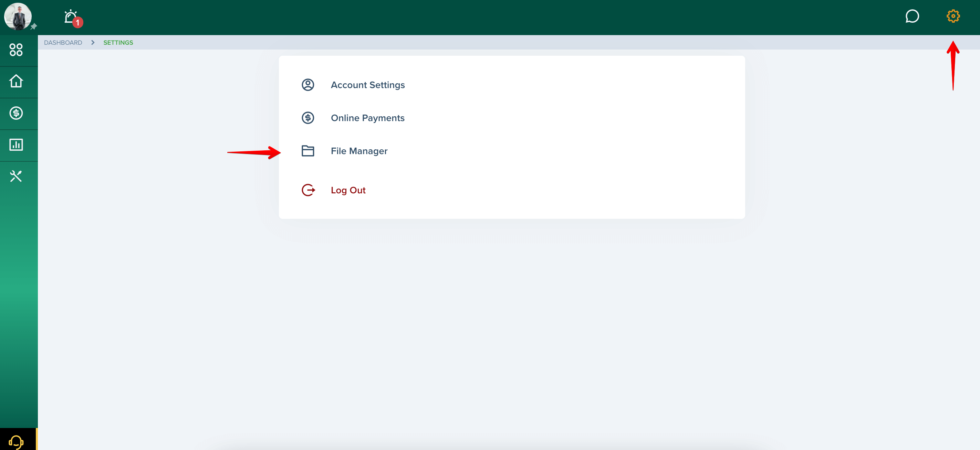Screen dimensions: 980x450
Task: Open the tools maintenance sidebar icon
Action: point(16,176)
